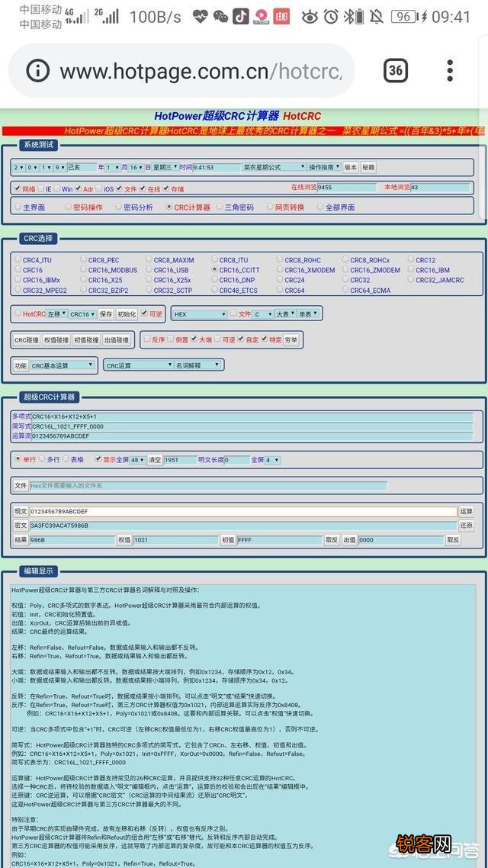The height and width of the screenshot is (868, 488).
Task: Click the 版本 button
Action: (x=351, y=167)
